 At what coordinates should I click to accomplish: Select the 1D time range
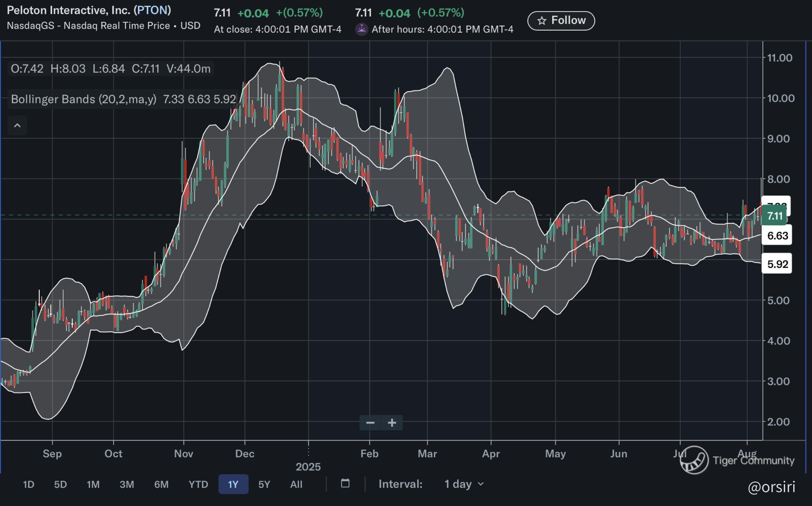coord(29,484)
